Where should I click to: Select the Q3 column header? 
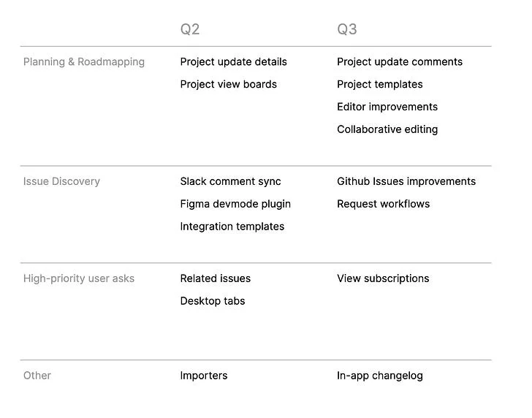[x=346, y=29]
